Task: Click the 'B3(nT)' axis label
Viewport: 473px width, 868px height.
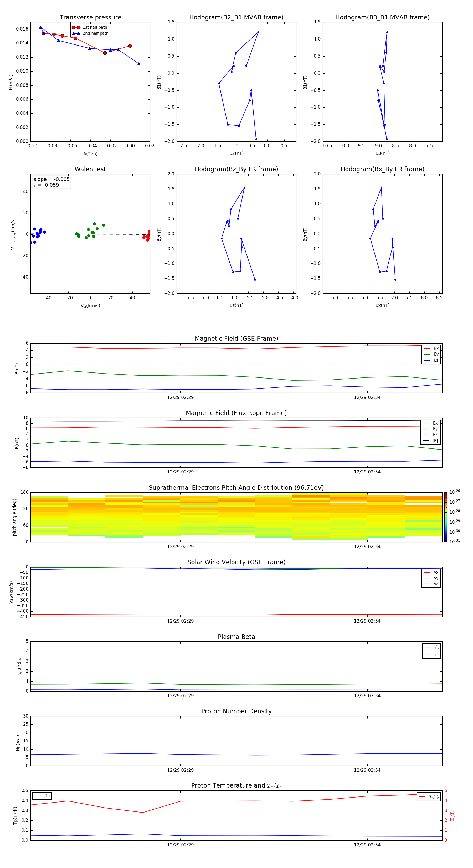Action: point(382,153)
